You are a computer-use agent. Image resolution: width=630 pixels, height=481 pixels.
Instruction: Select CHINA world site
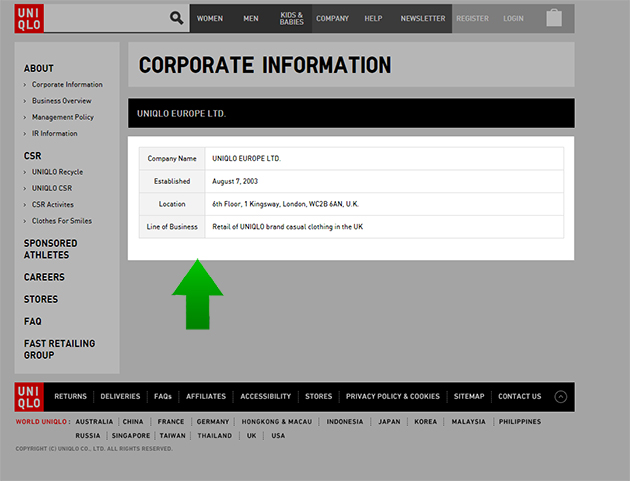pyautogui.click(x=133, y=422)
